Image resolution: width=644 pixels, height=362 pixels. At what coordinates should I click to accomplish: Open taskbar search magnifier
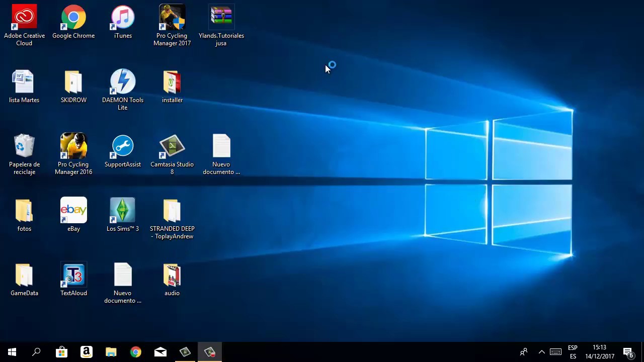point(36,352)
